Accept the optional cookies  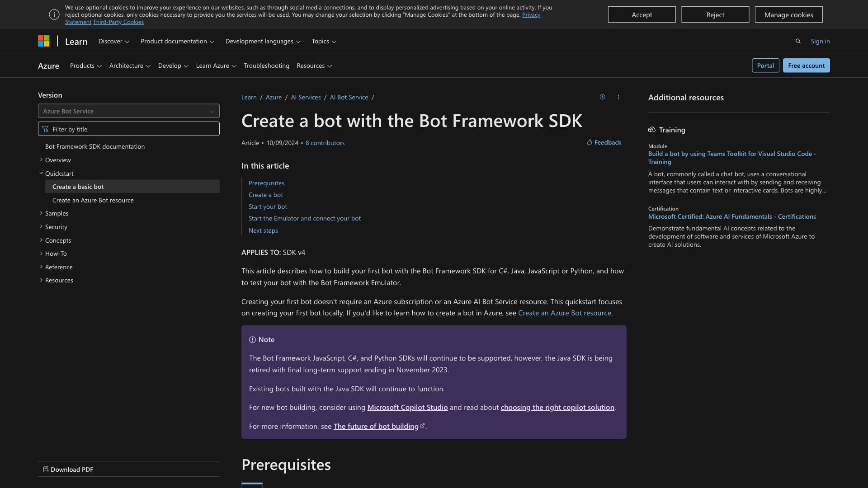[642, 15]
